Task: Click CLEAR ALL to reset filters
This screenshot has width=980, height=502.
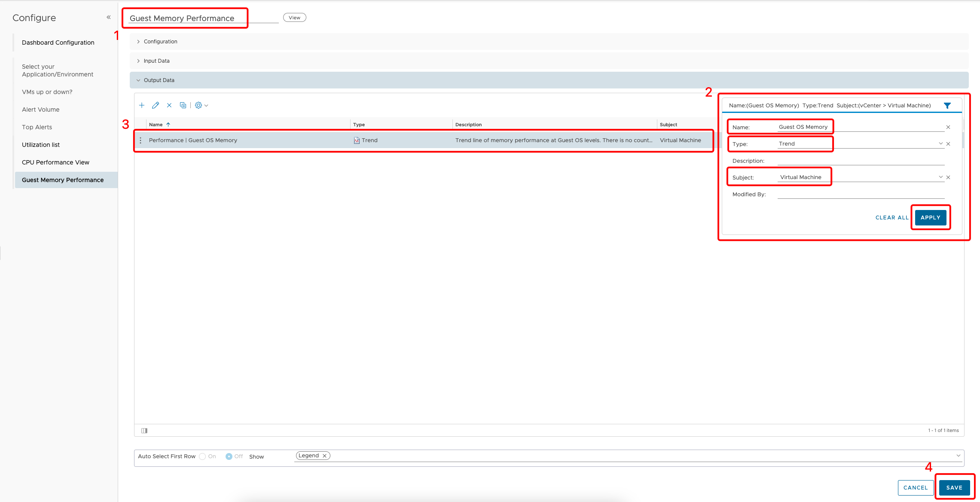Action: [x=892, y=217]
